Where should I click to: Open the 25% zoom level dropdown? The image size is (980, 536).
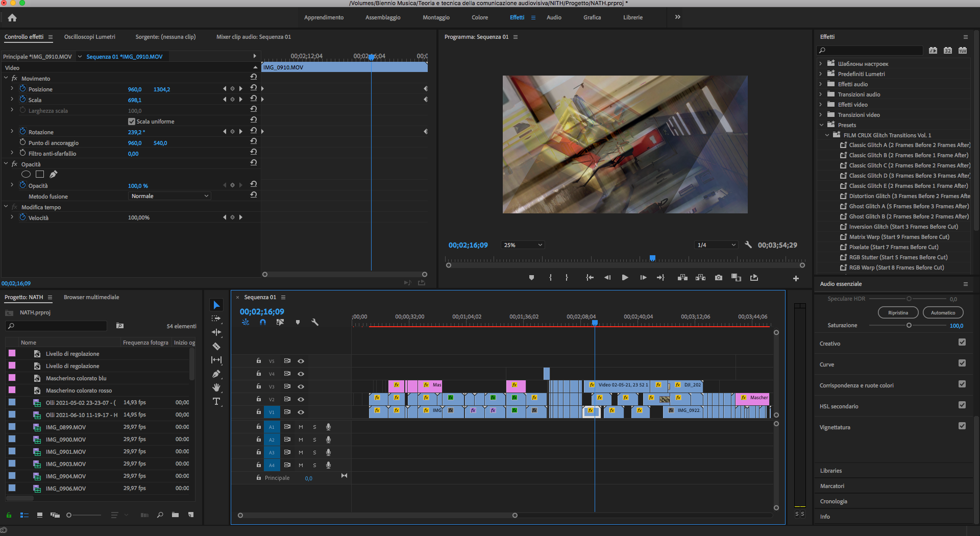click(523, 245)
